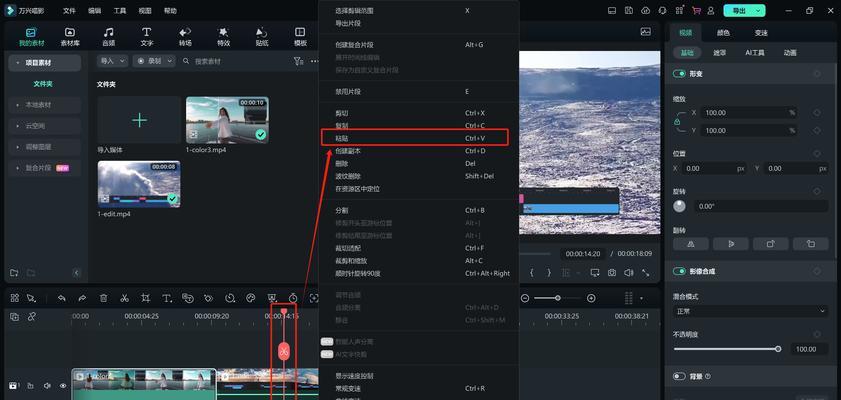Click the T text tool in timeline toolbar
Viewport: 841px width, 400px height.
pos(167,298)
